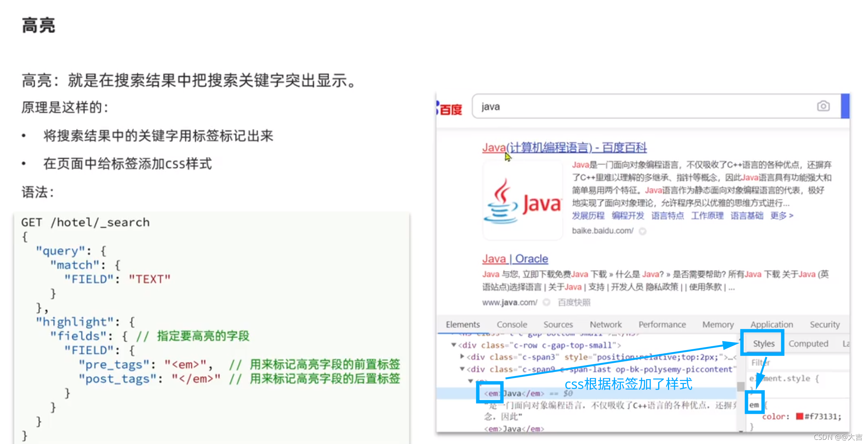Switch to the Console devtools tab
868x444 pixels.
tap(512, 324)
